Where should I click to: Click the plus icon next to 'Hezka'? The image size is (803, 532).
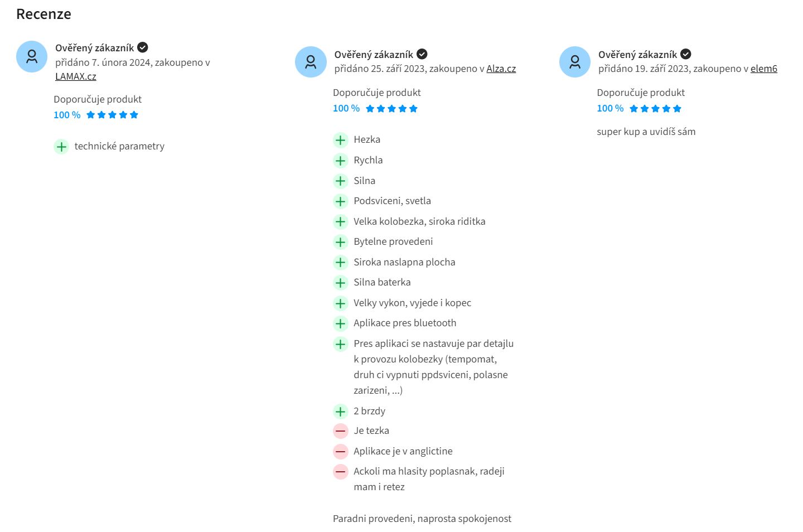340,140
